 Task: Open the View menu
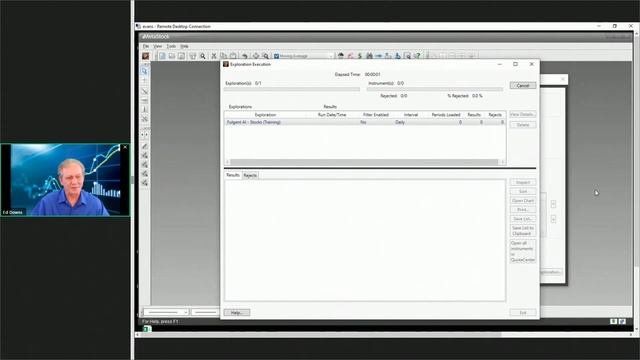[x=158, y=46]
